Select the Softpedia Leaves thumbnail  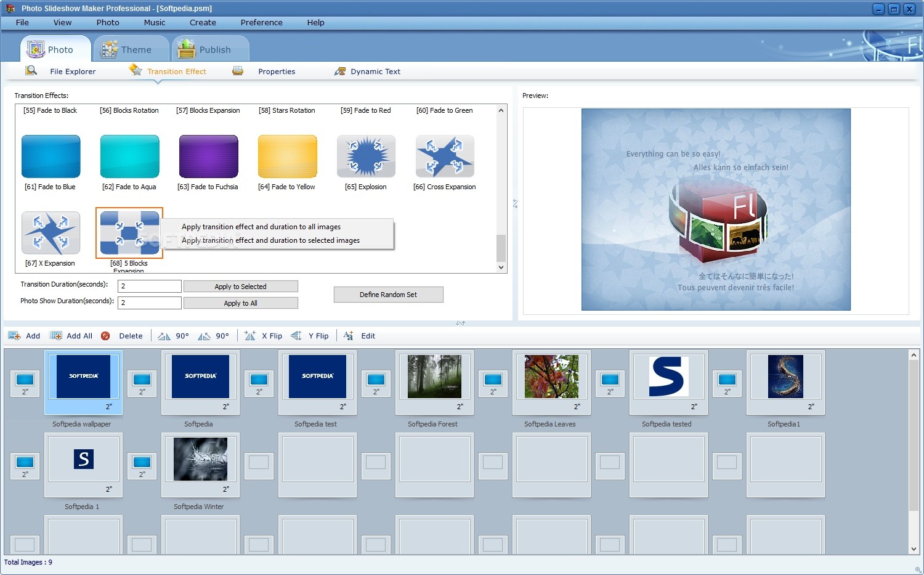pyautogui.click(x=551, y=382)
